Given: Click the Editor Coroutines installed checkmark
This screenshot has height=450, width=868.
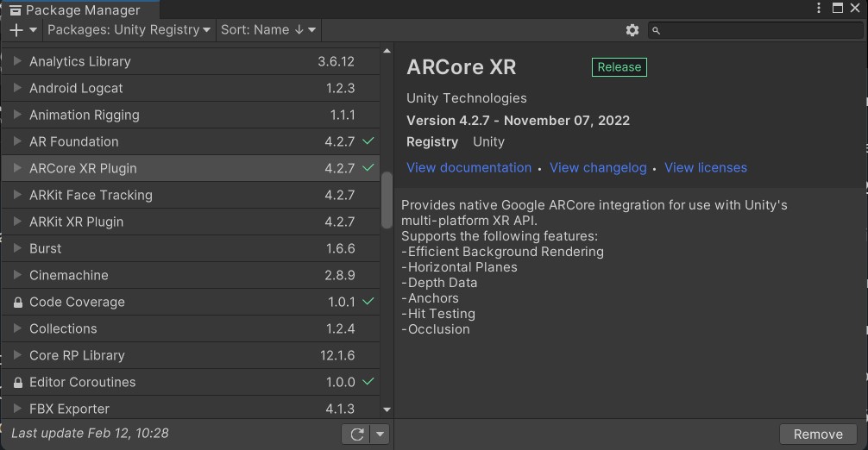Looking at the screenshot, I should tap(368, 381).
